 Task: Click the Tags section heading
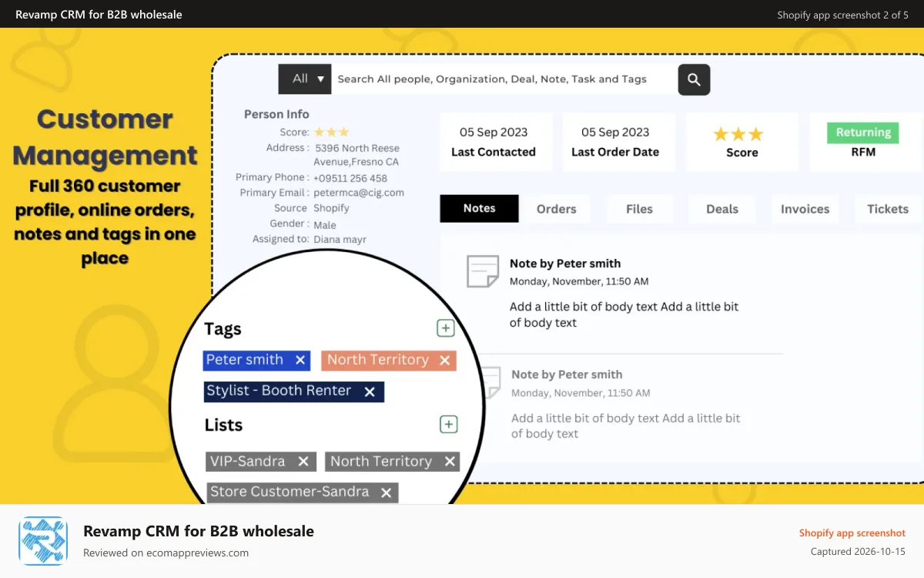click(223, 329)
